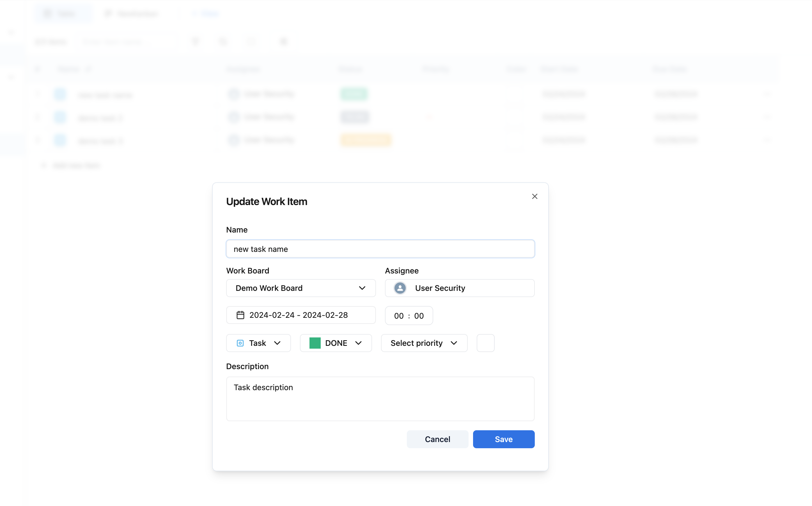Open the DONE status dropdown
This screenshot has width=812, height=506.
336,343
